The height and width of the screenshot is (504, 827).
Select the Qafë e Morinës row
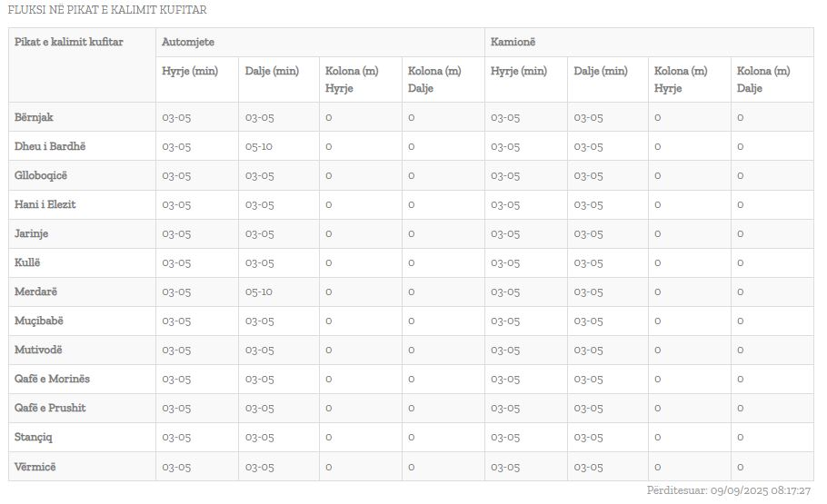coord(53,379)
